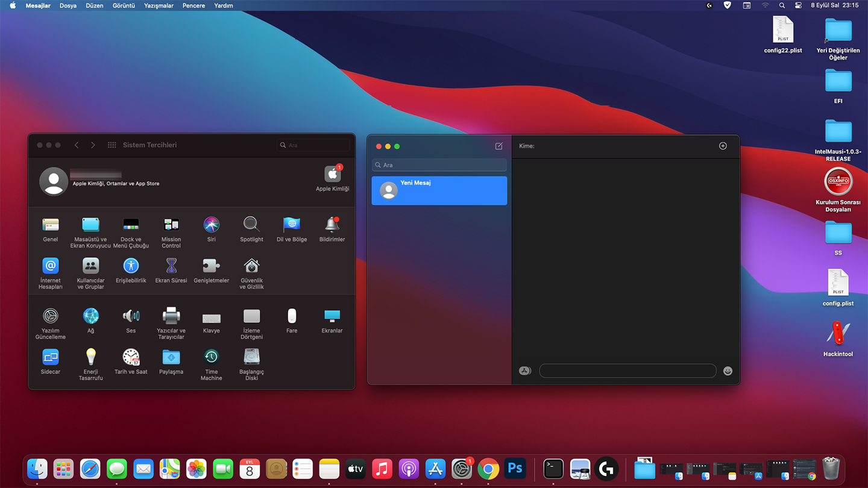Open Bildirimler notification settings
The height and width of the screenshot is (488, 868).
point(332,225)
